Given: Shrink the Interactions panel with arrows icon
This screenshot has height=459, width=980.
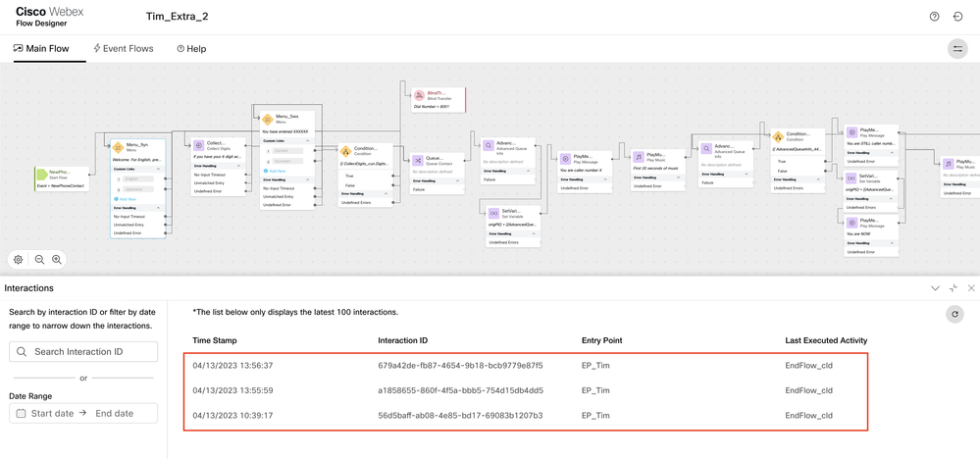Looking at the screenshot, I should click(954, 288).
